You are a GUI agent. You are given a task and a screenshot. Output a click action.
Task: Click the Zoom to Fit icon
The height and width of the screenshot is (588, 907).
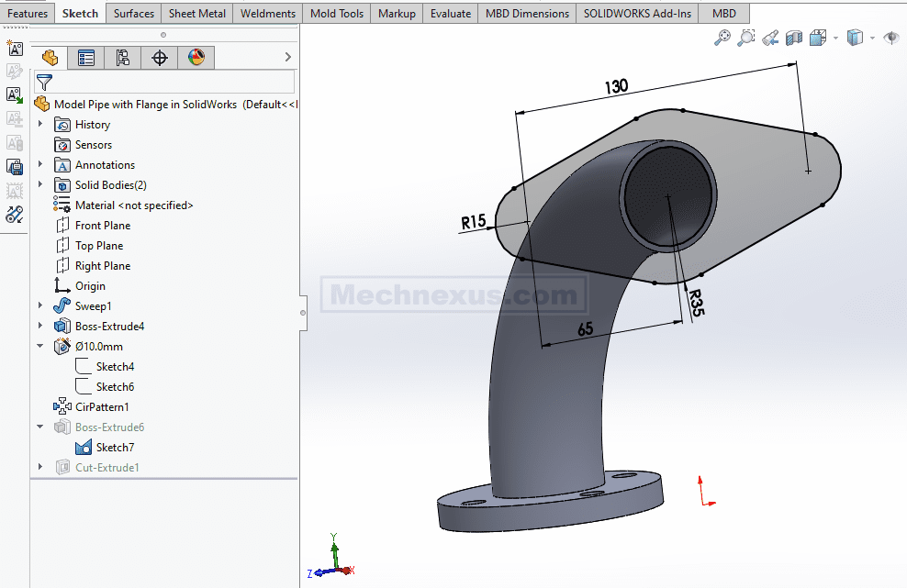click(x=723, y=38)
